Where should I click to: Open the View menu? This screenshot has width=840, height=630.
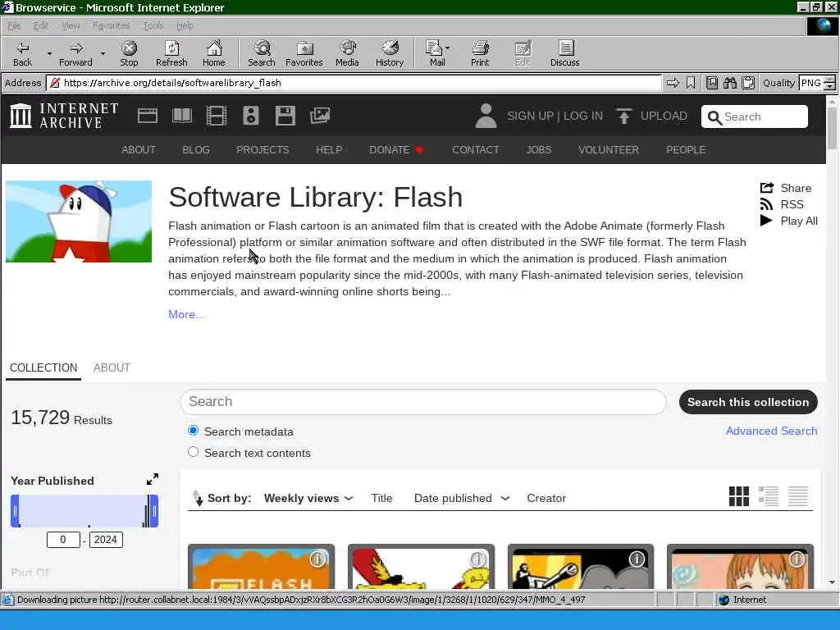[x=71, y=25]
